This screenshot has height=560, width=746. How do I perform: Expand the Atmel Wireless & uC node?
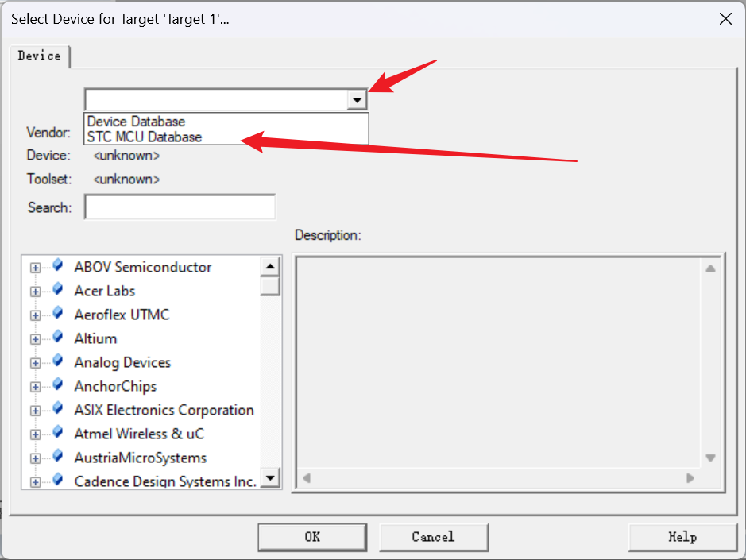point(35,434)
